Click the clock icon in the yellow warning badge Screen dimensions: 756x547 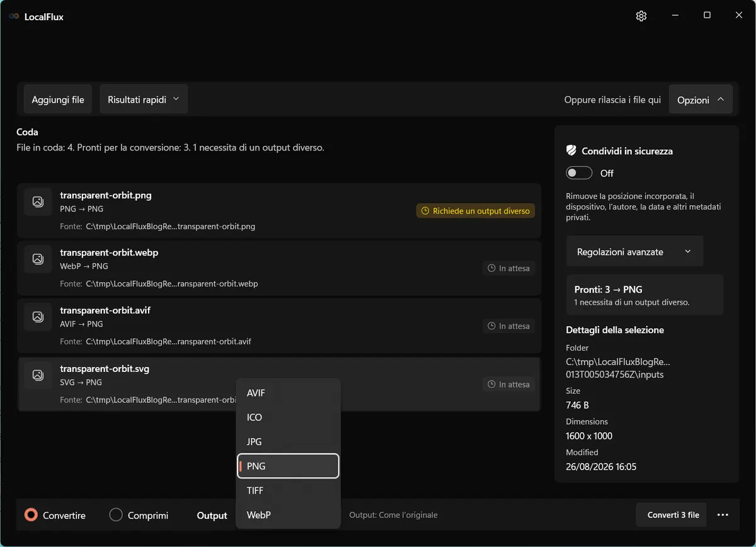point(425,211)
